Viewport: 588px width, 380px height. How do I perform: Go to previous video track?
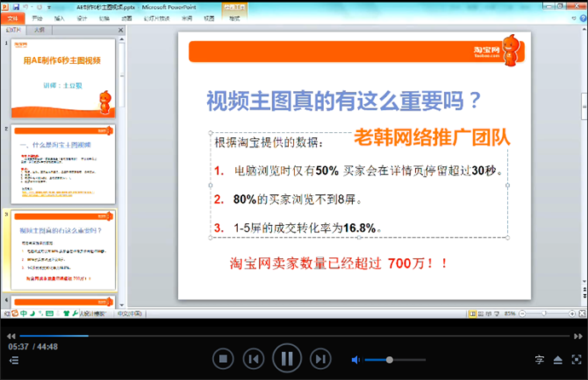[253, 359]
